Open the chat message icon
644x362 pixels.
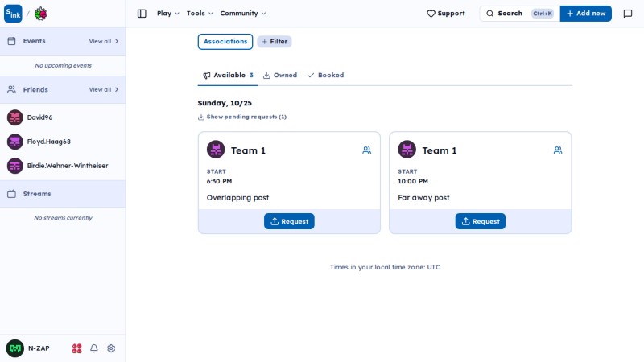pos(628,14)
